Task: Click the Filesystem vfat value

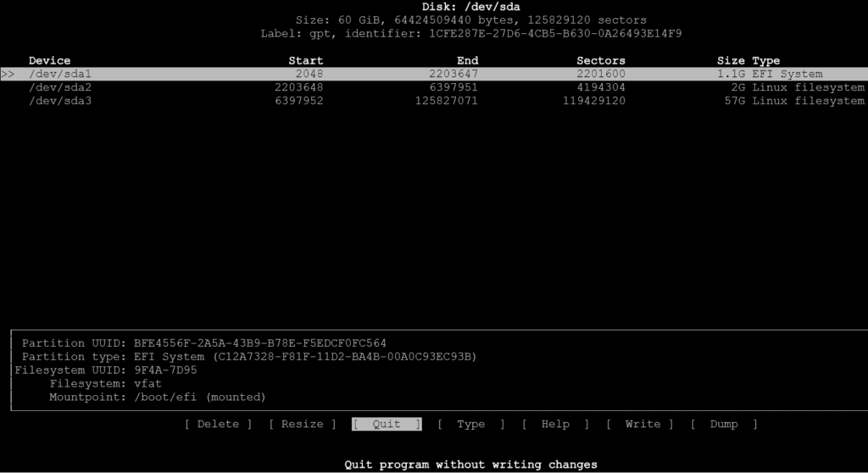Action: [147, 384]
